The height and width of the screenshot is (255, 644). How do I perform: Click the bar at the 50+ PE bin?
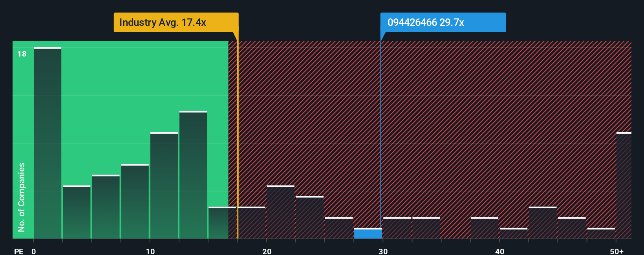(x=624, y=186)
